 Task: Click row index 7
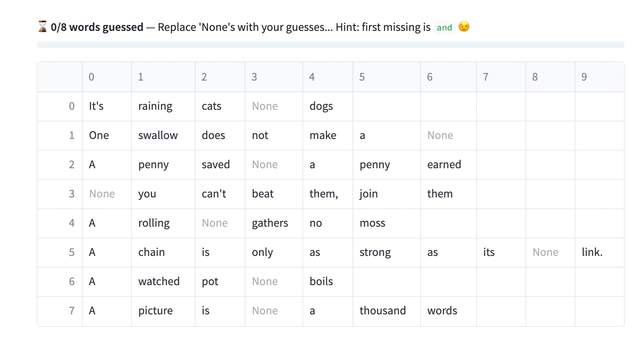tap(71, 311)
